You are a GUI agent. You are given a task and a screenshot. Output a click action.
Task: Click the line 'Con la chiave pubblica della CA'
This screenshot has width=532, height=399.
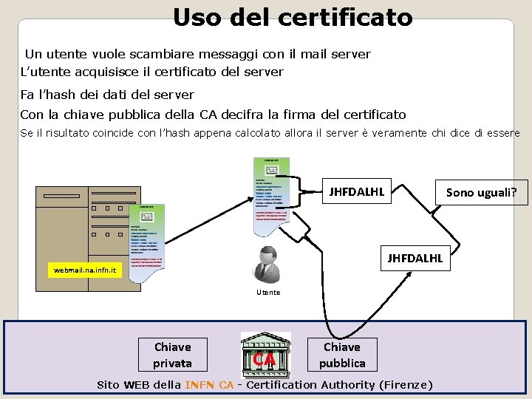coord(213,115)
